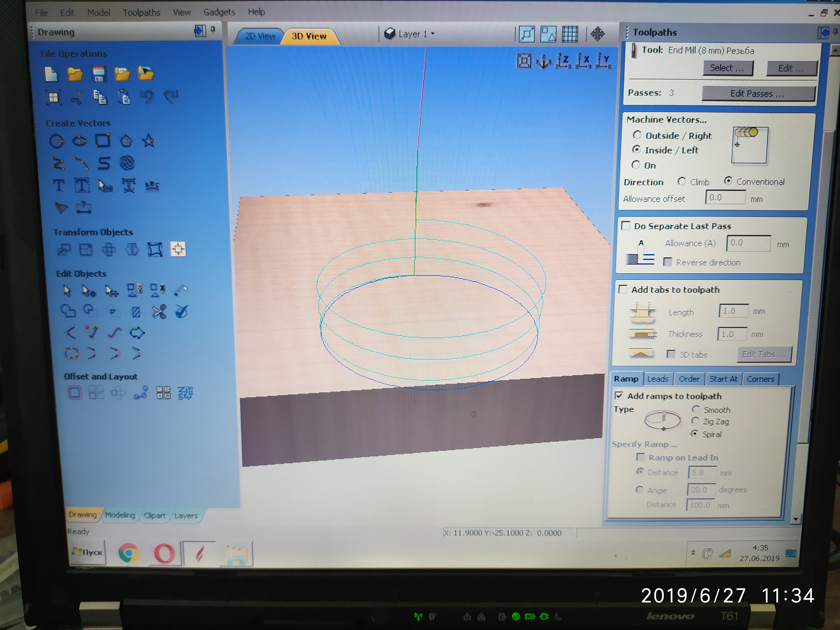Screen dimensions: 840x630
Task: Click the Draw Circle vector tool
Action: coord(56,141)
